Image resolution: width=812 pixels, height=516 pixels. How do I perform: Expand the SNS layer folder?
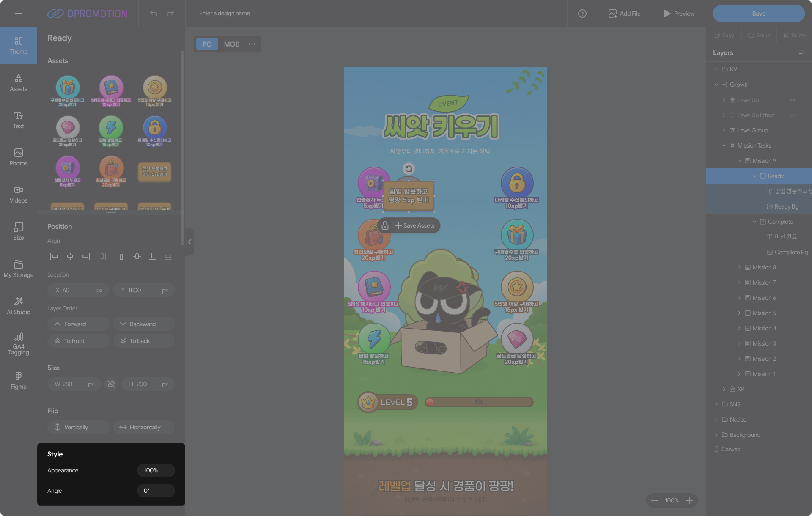(x=716, y=404)
